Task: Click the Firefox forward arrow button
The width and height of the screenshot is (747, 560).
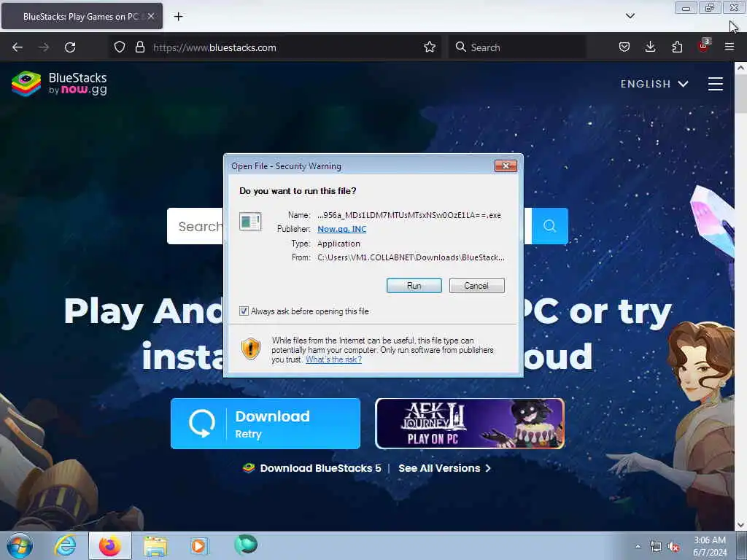Action: tap(44, 47)
